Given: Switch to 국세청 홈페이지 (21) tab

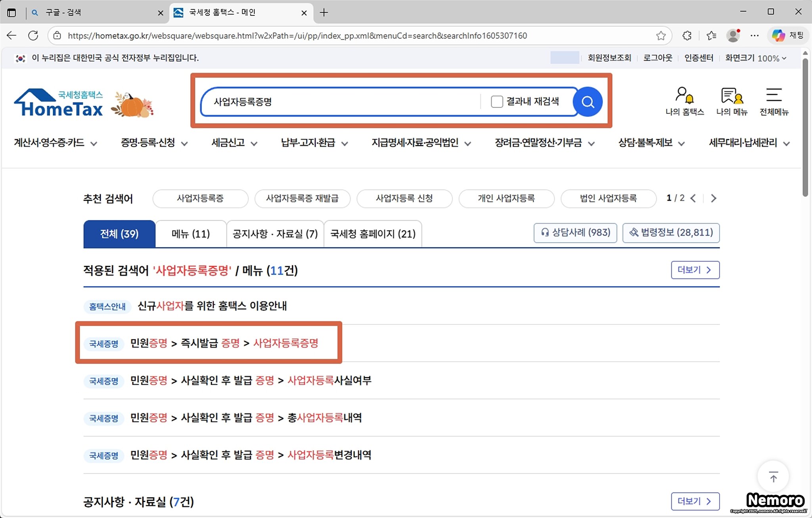Looking at the screenshot, I should tap(373, 234).
